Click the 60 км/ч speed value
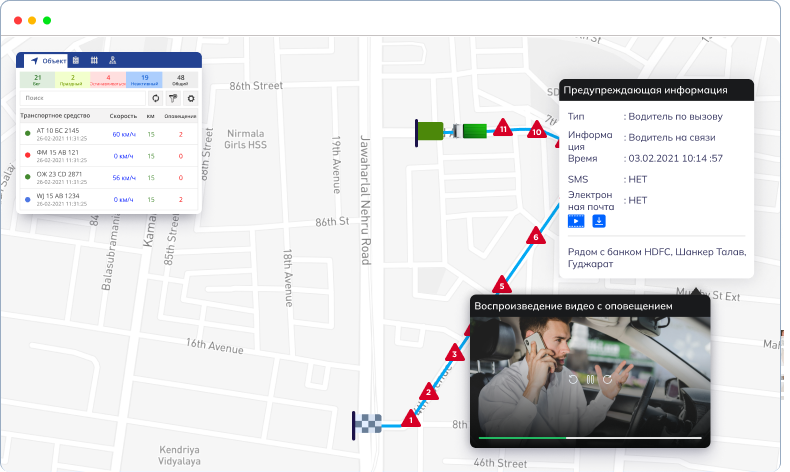The height and width of the screenshot is (472, 790). (124, 134)
